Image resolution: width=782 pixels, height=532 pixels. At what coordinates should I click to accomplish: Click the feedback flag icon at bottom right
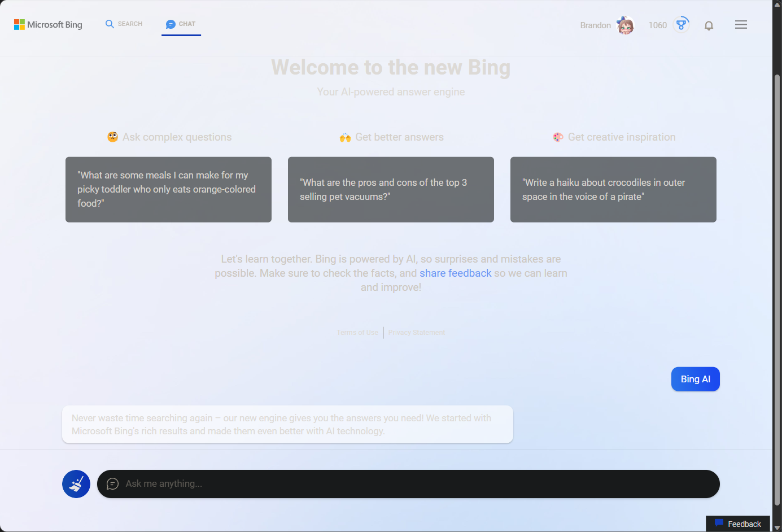click(x=719, y=524)
